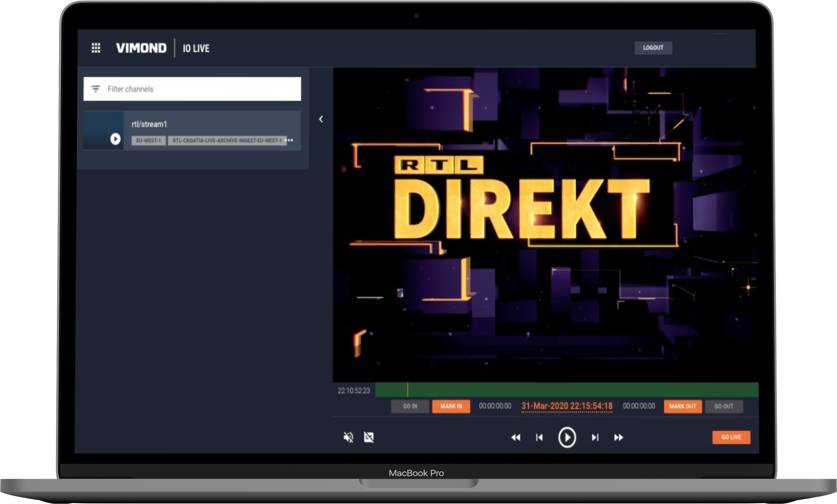Viewport: 837px width, 504px height.
Task: Click the green timeline bar
Action: (566, 390)
